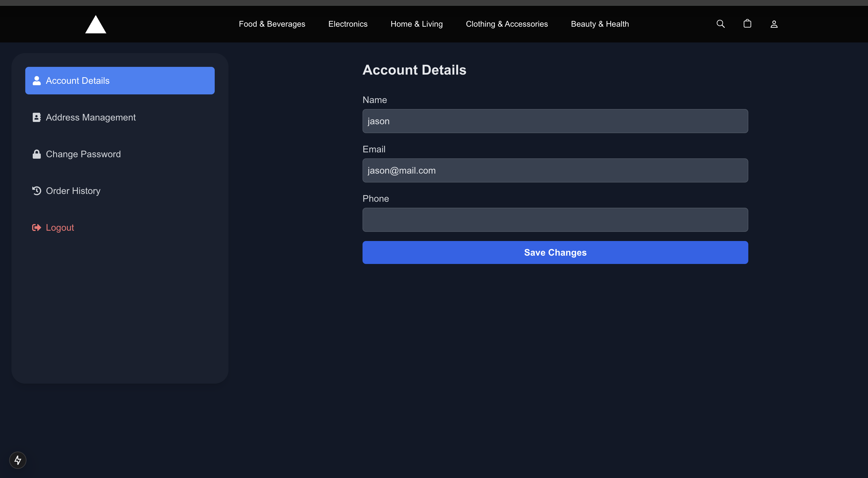
Task: Open search with magnifier icon
Action: click(x=720, y=24)
